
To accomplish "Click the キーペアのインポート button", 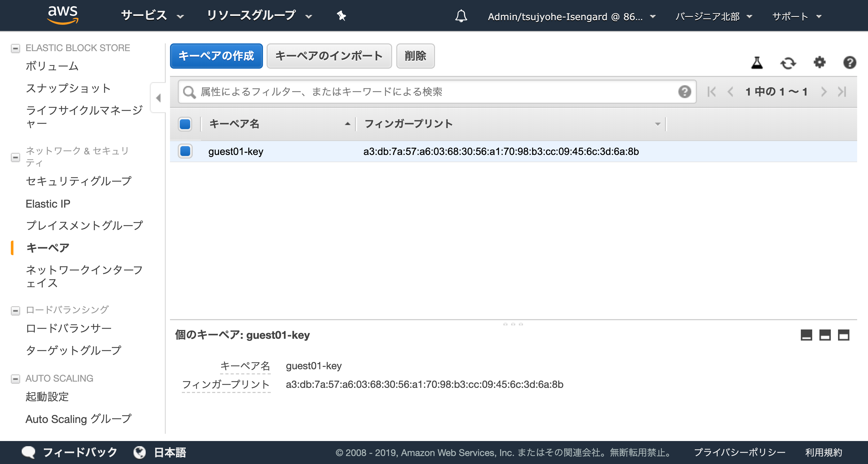I will point(329,56).
